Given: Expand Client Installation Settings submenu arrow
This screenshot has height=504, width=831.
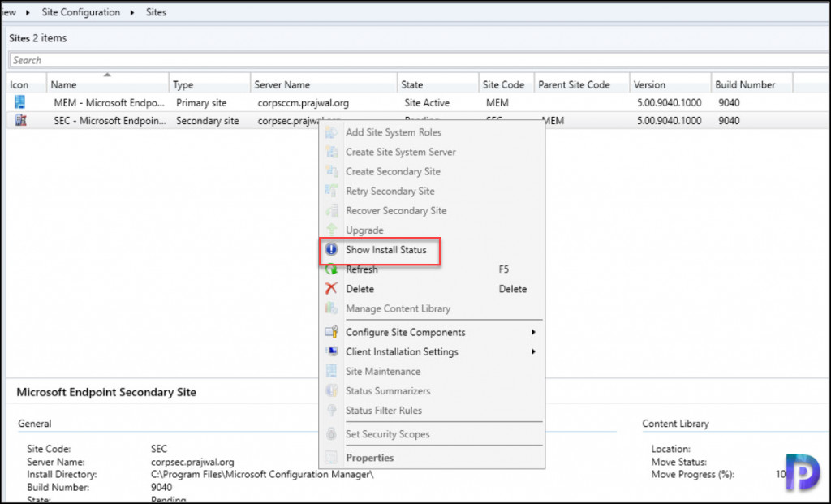Looking at the screenshot, I should pos(533,352).
